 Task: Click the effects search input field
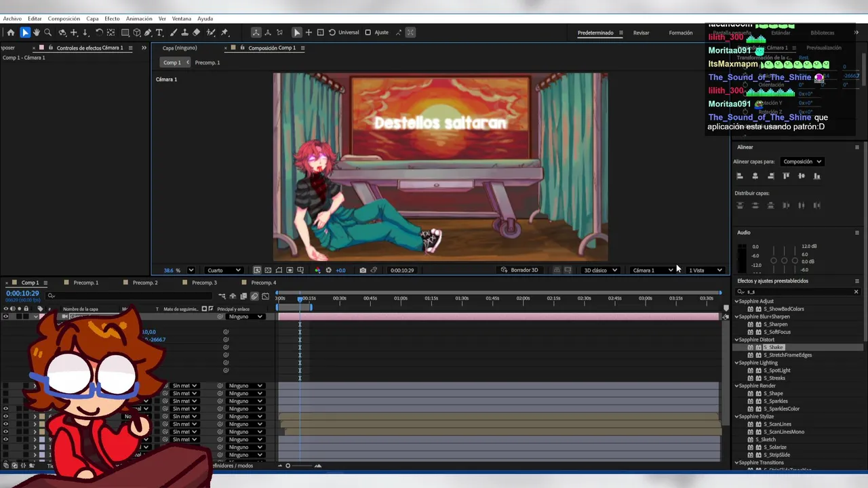[797, 292]
